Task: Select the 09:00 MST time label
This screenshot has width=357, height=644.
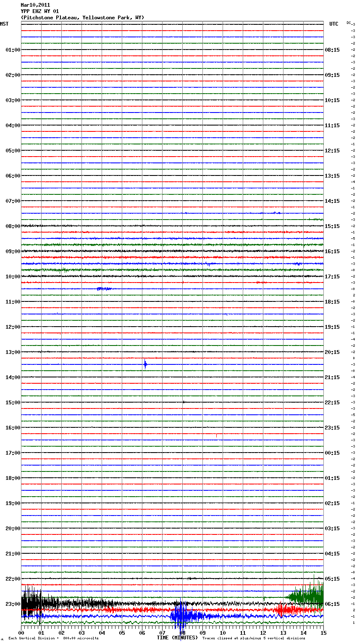Action: coord(13,251)
